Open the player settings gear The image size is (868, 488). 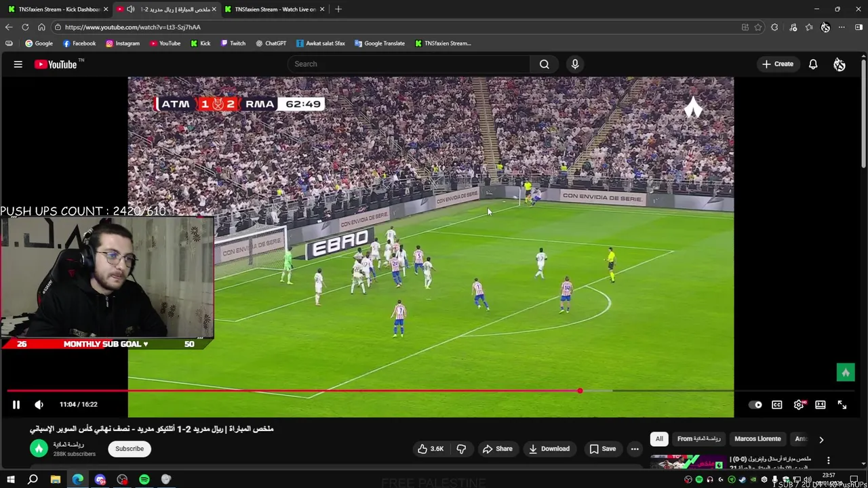pyautogui.click(x=799, y=405)
